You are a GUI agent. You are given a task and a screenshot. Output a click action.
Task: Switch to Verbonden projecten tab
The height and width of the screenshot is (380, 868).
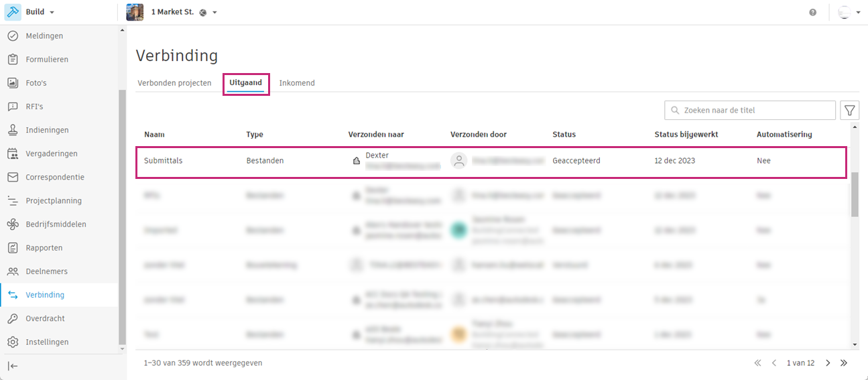(174, 83)
